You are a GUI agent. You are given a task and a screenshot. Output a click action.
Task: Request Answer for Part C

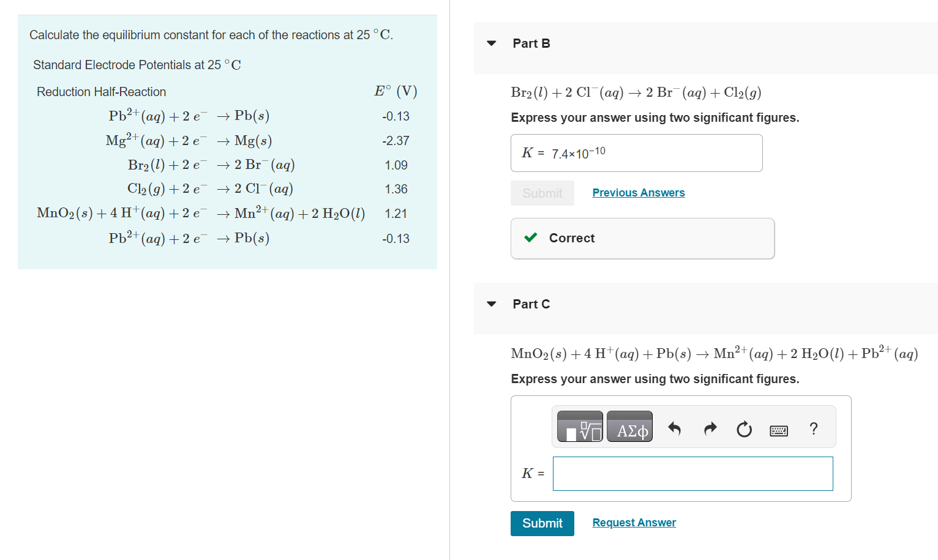634,522
